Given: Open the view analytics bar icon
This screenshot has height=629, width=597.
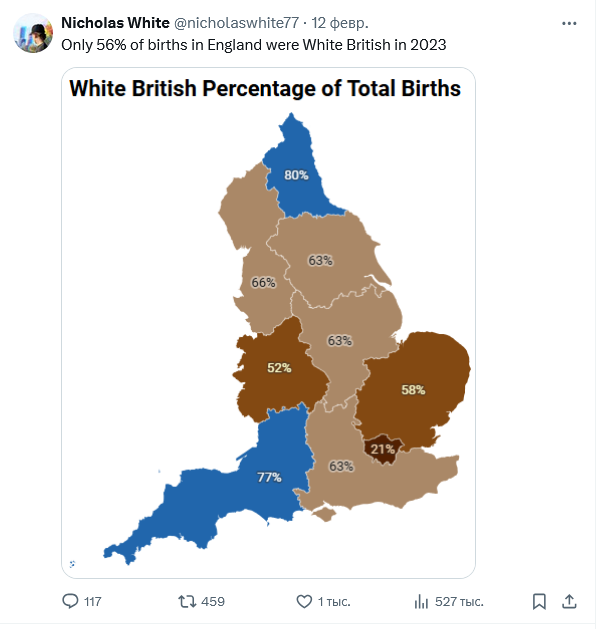Looking at the screenshot, I should point(421,601).
